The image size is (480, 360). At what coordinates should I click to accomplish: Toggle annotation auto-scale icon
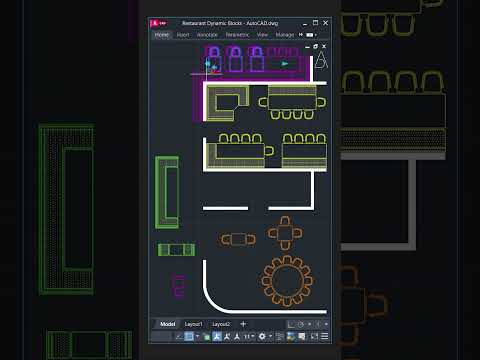tap(227, 336)
